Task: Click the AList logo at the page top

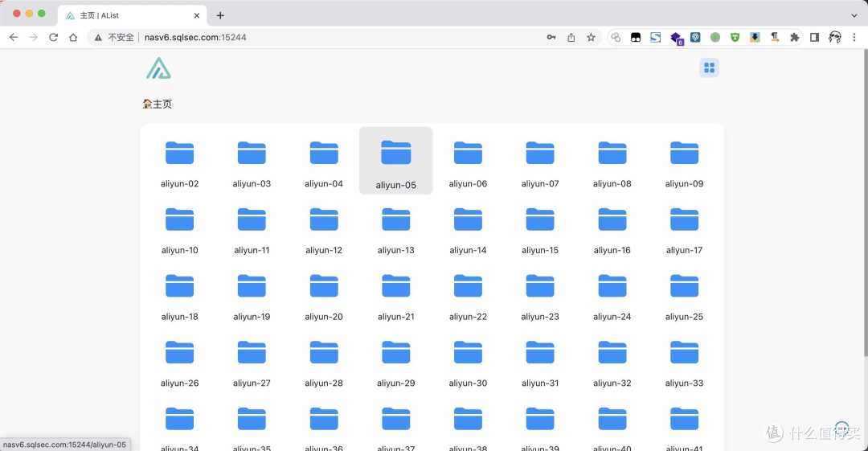Action: tap(158, 68)
